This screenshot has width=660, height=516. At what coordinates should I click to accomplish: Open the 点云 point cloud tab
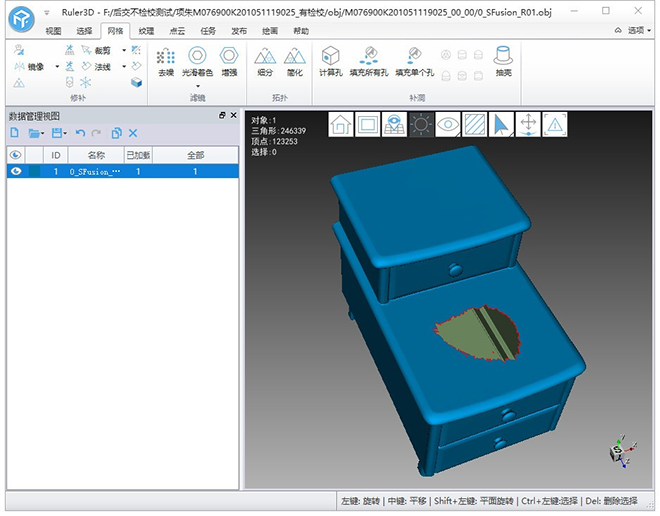177,31
